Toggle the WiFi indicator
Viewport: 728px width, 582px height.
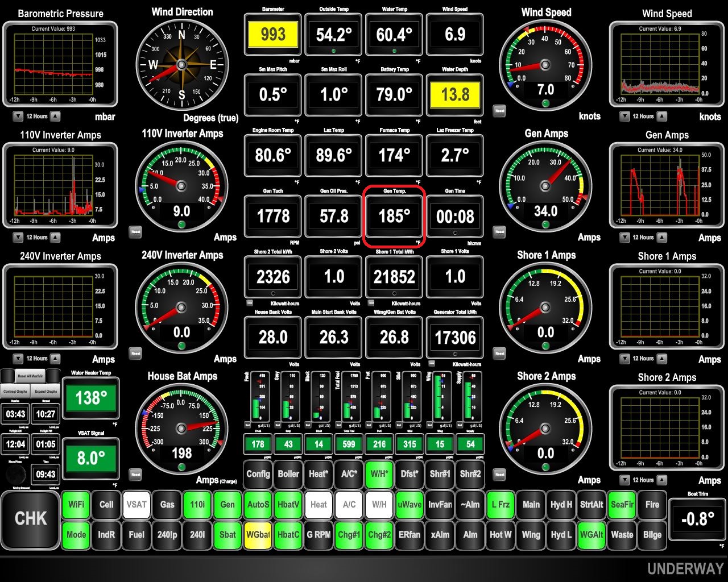point(76,505)
